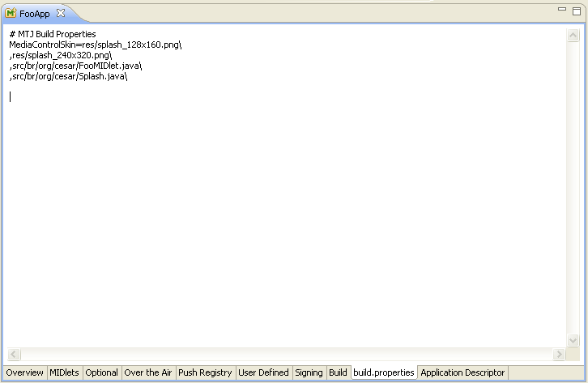Minimize the editor area
This screenshot has width=588, height=383.
[x=564, y=10]
